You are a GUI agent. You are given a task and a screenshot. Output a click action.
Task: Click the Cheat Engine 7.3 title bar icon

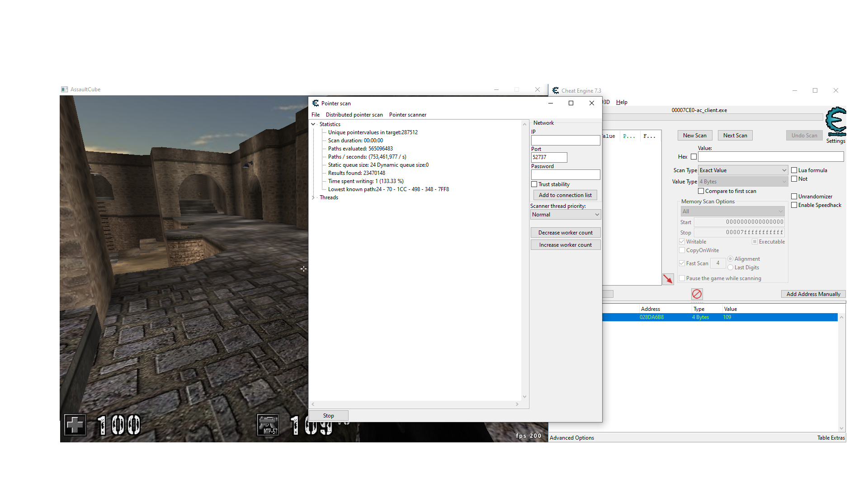555,91
